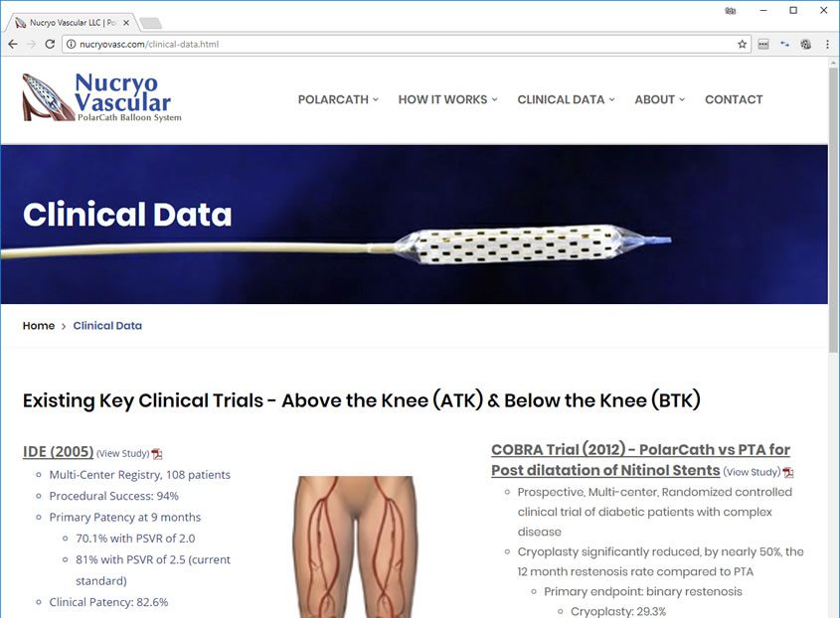Click the Nucryo Vascular logo
This screenshot has height=618, width=840.
pyautogui.click(x=101, y=97)
